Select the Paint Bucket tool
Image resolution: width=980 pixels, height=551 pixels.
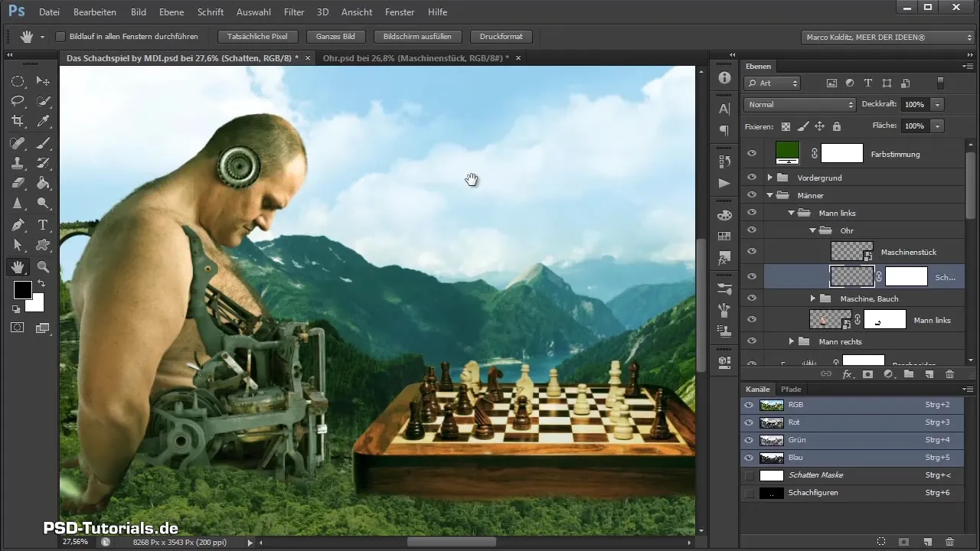click(43, 183)
